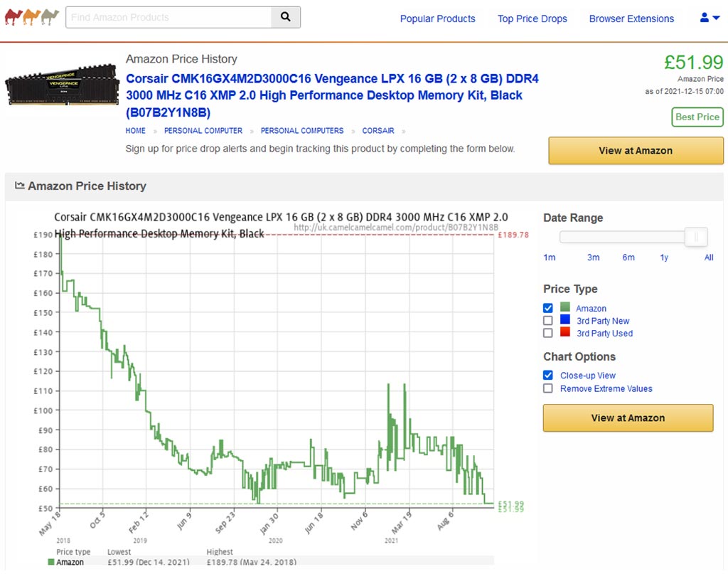
Task: Click the magnifying glass search button
Action: (x=286, y=17)
